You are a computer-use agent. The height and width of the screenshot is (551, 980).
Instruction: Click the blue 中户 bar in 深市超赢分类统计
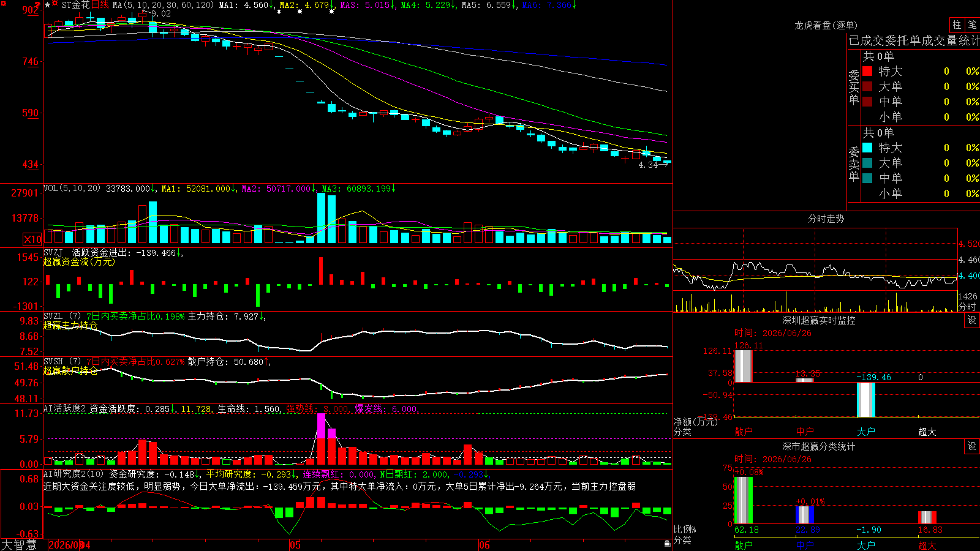coord(804,515)
